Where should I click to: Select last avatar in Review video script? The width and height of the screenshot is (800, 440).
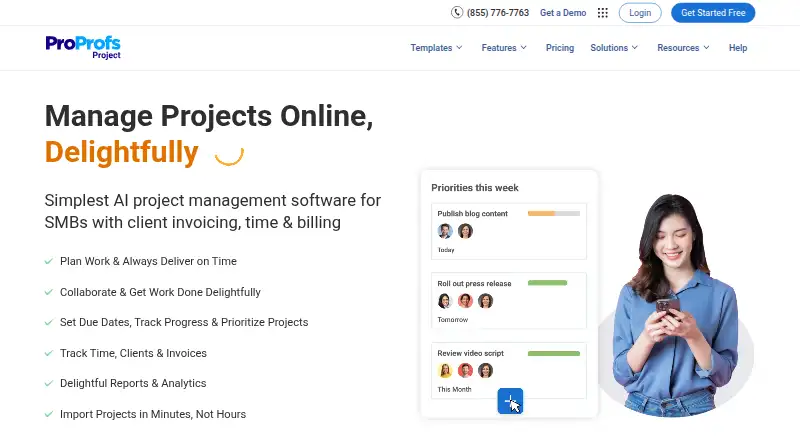(486, 371)
